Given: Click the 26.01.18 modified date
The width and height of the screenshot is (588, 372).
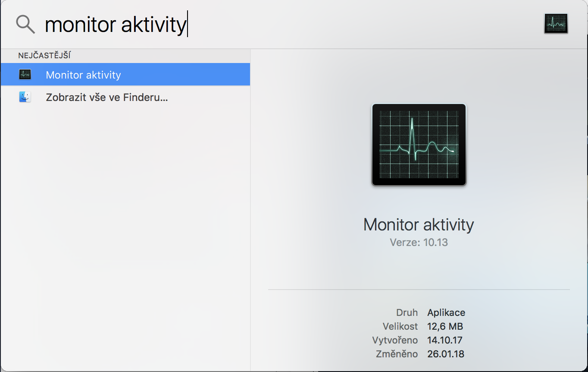Looking at the screenshot, I should pyautogui.click(x=445, y=354).
